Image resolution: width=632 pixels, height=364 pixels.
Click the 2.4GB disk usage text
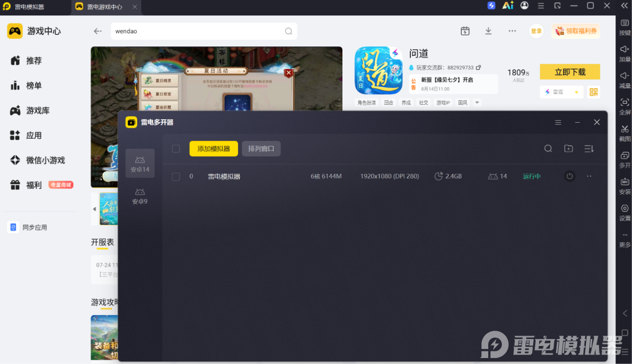tap(454, 177)
